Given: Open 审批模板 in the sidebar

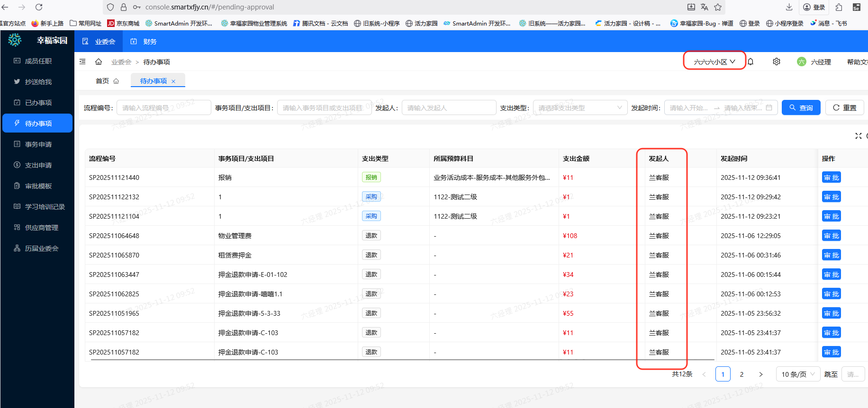Looking at the screenshot, I should pos(37,186).
